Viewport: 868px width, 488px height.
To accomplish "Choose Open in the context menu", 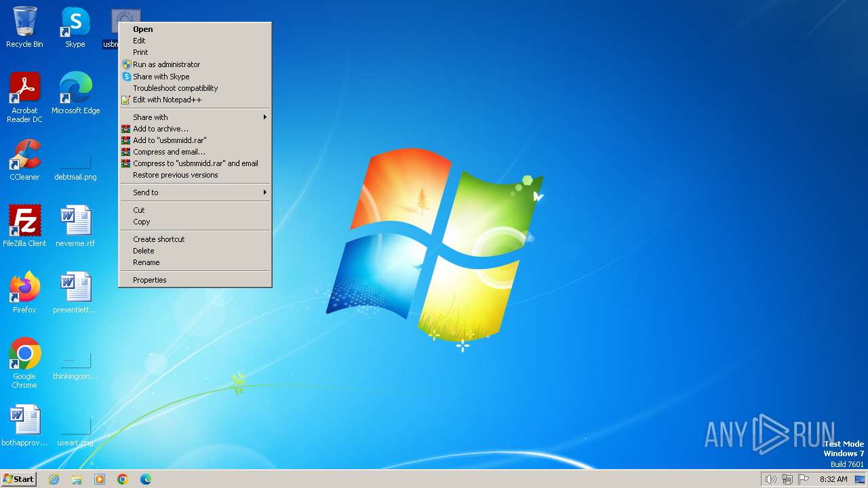I will pos(195,29).
